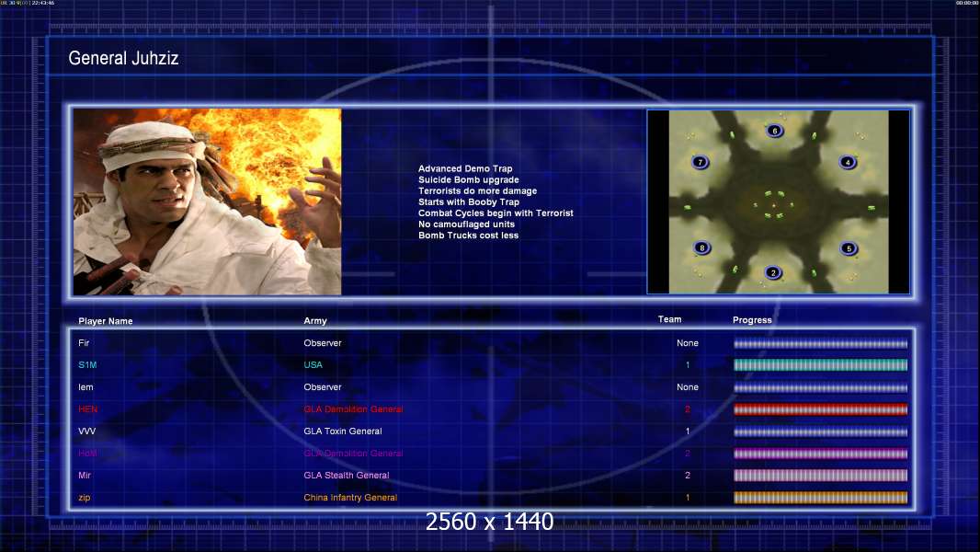The image size is (980, 552).
Task: Choose start position marker 8 on the map
Action: [701, 247]
